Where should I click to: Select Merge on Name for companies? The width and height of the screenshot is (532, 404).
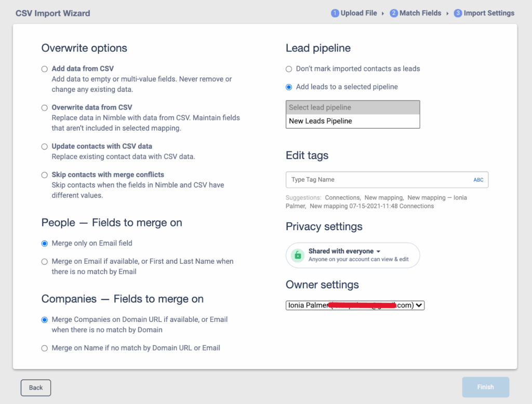45,348
